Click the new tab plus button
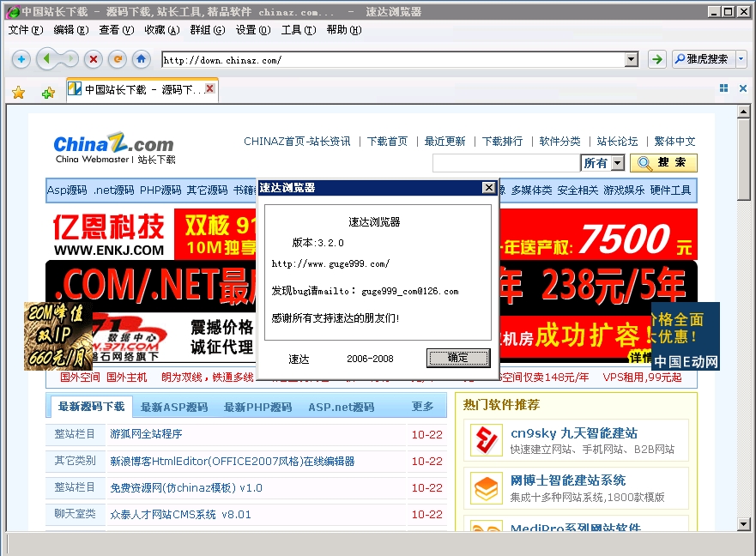 click(x=21, y=59)
